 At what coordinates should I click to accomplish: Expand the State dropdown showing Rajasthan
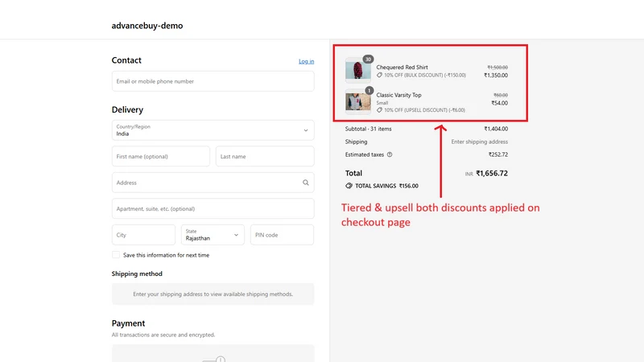(x=213, y=235)
